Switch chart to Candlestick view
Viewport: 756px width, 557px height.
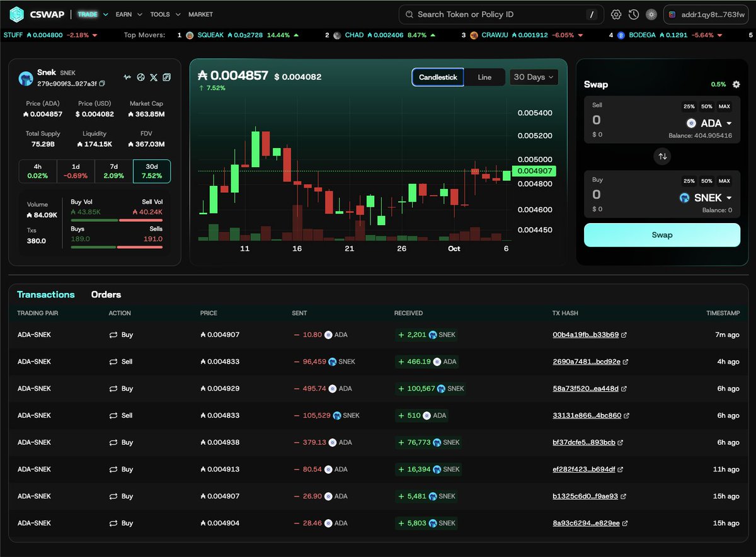pyautogui.click(x=438, y=78)
